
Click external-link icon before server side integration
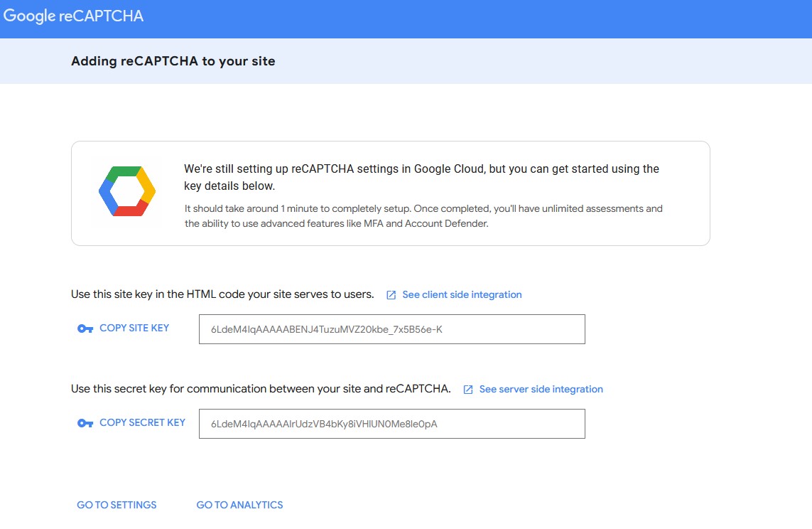click(467, 390)
